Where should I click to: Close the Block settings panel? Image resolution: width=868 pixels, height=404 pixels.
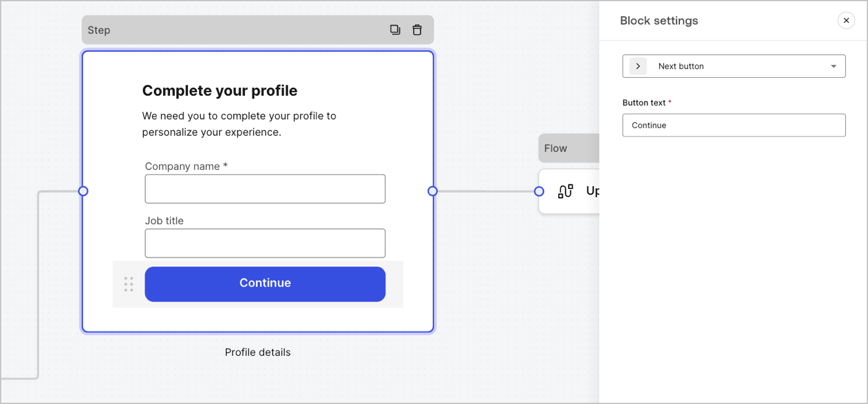846,20
